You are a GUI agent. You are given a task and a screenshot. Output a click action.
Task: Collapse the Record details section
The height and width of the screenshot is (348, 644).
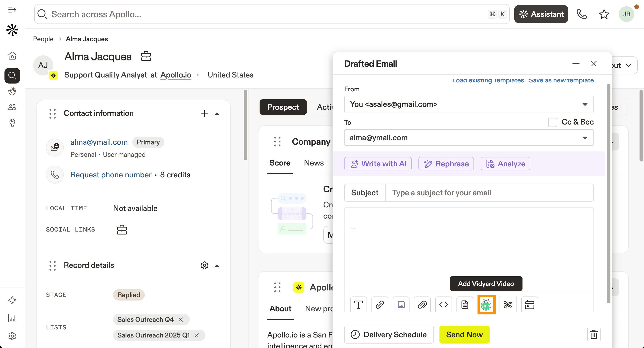(x=217, y=266)
